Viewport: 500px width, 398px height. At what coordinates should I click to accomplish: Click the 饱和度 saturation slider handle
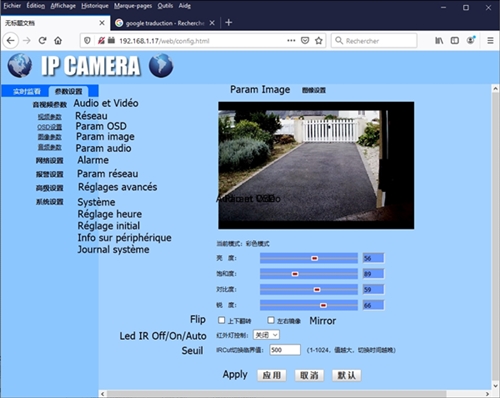tap(295, 274)
